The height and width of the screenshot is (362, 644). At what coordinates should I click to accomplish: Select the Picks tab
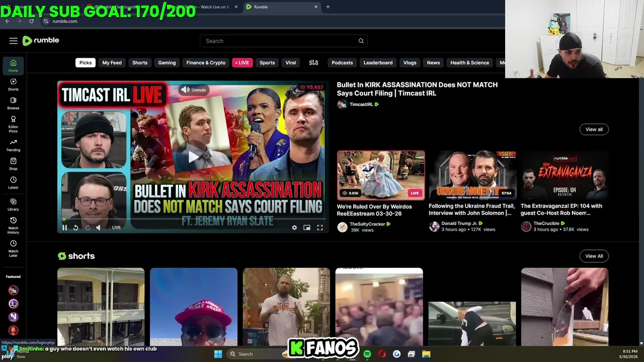[86, 62]
